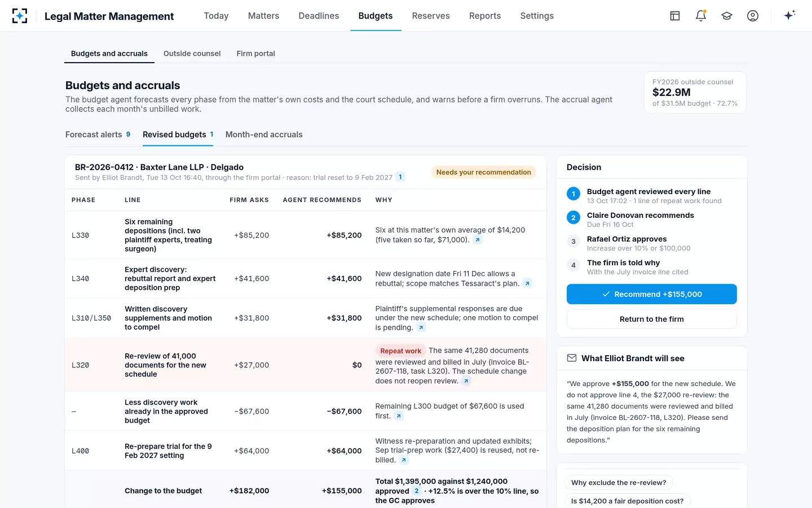Open source arrow for the six depositions explanation
The image size is (812, 508).
[x=478, y=240]
